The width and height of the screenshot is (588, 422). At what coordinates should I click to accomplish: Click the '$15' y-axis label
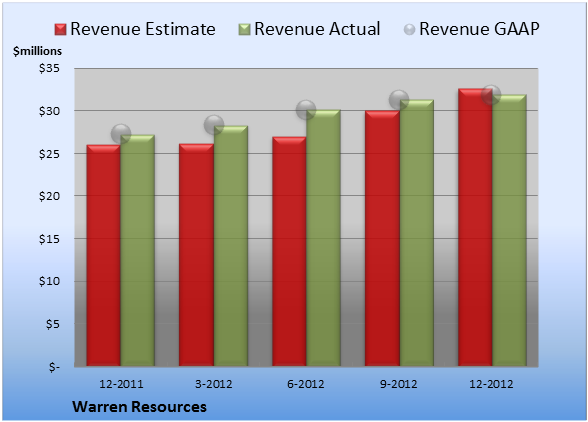click(x=49, y=239)
